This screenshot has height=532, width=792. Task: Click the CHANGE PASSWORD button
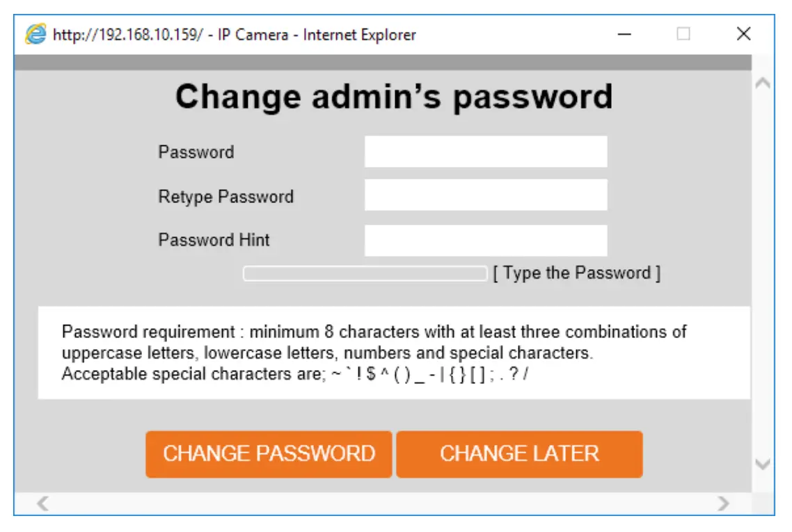[x=268, y=453]
